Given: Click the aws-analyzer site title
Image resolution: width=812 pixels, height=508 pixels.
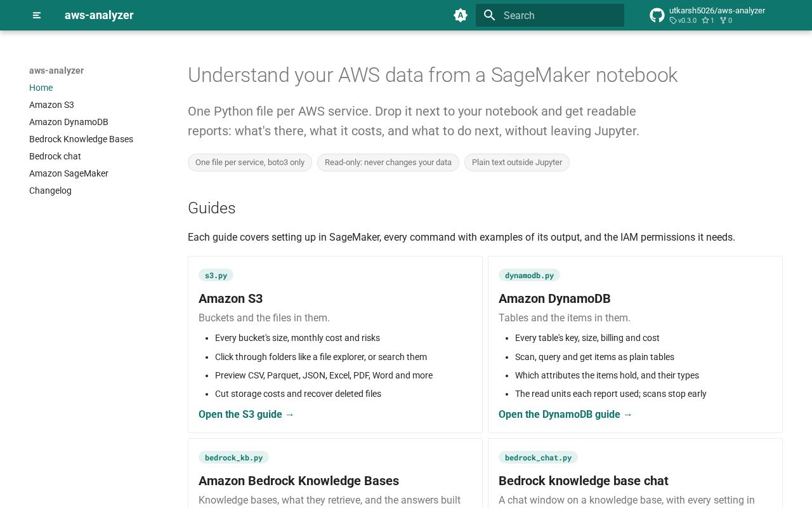Looking at the screenshot, I should [x=99, y=15].
